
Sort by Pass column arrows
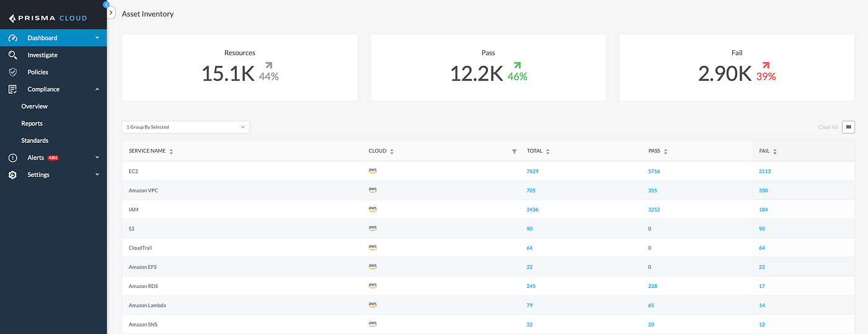[666, 151]
